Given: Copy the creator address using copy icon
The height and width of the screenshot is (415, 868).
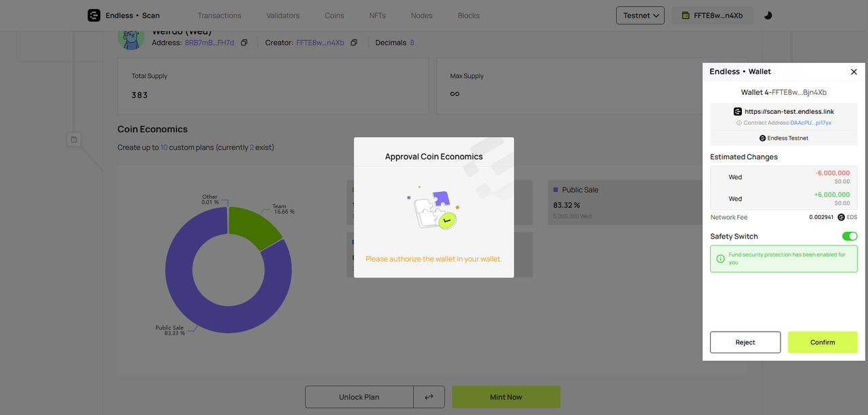Looking at the screenshot, I should pos(354,43).
